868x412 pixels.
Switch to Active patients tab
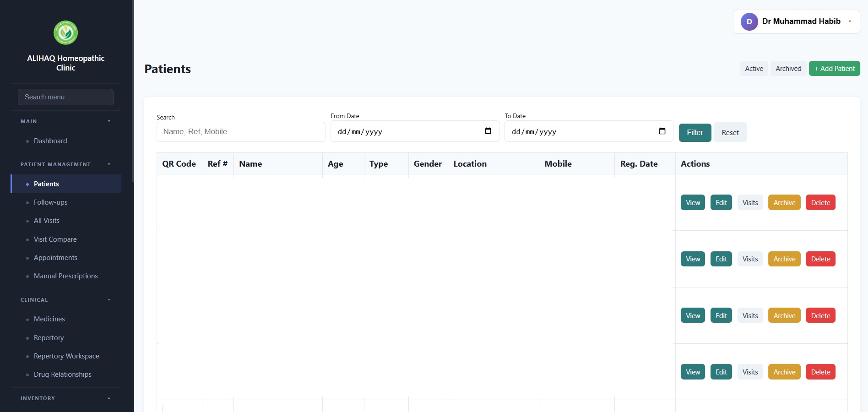point(754,69)
